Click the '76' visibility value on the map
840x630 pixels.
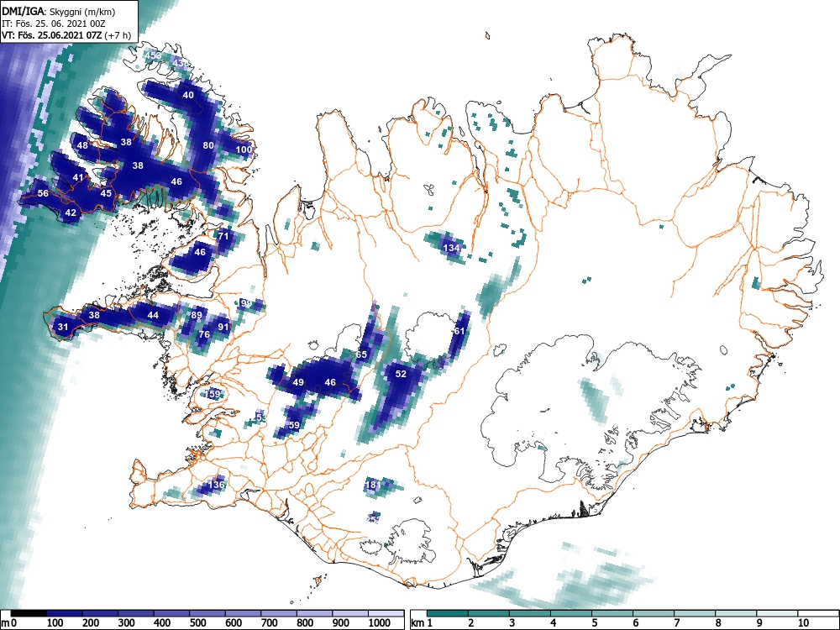coord(204,335)
